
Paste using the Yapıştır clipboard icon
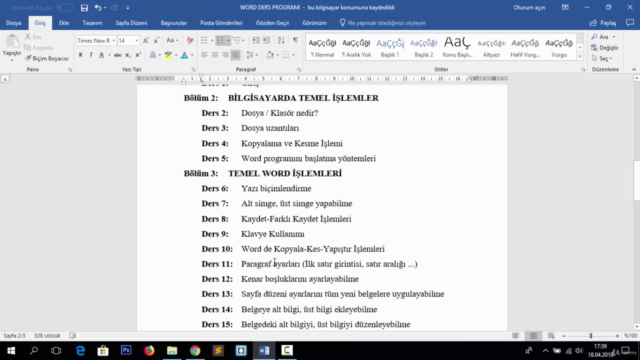pyautogui.click(x=12, y=42)
